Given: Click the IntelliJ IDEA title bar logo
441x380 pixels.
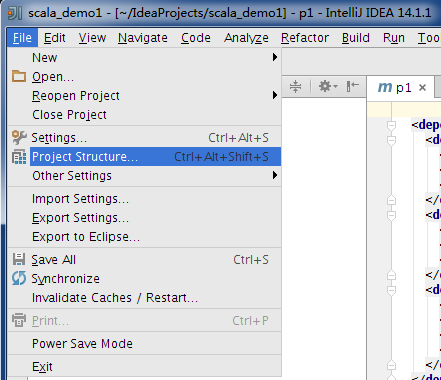Looking at the screenshot, I should click(15, 13).
